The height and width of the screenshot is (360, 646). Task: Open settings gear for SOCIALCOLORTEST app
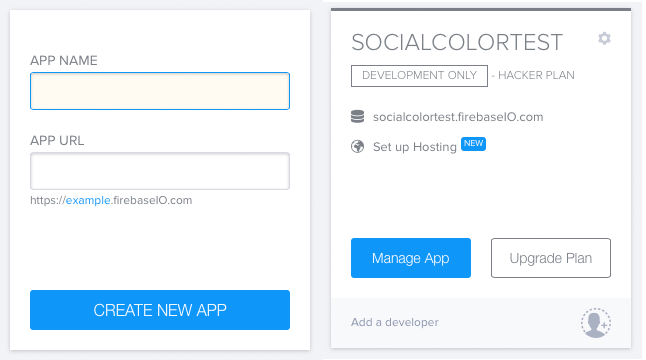(604, 38)
